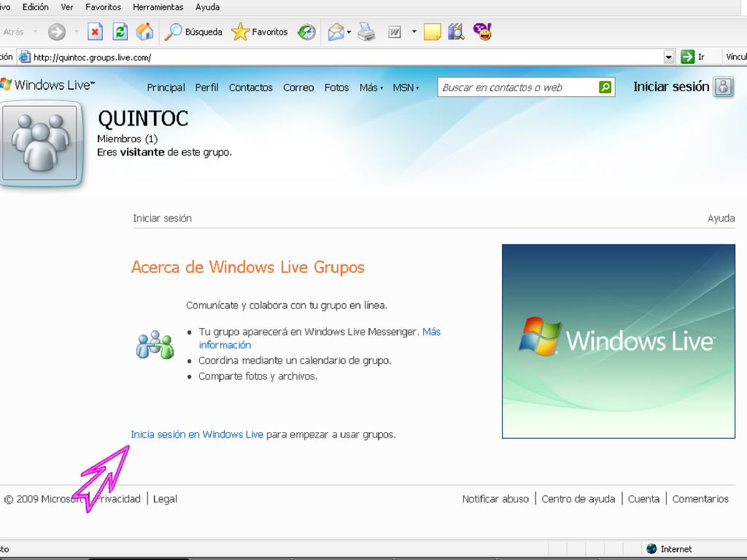Go to Perfil in Windows Live nav
Screen dimensions: 747x560
pos(206,87)
